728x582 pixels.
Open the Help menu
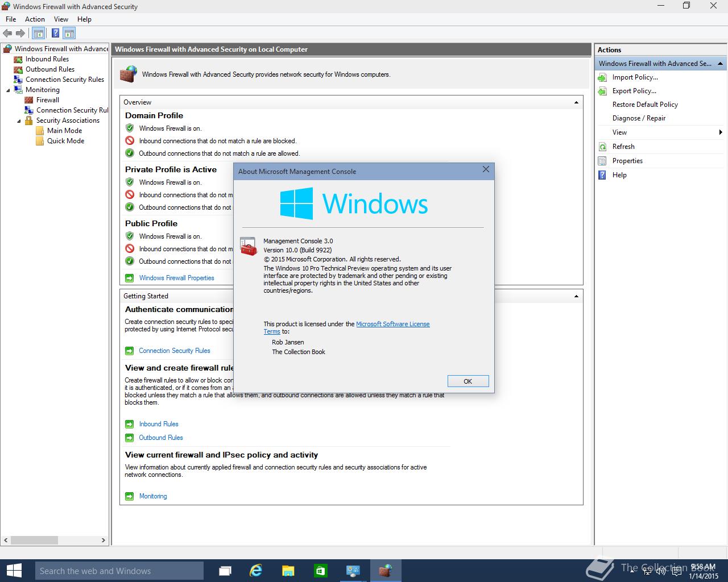pyautogui.click(x=84, y=19)
